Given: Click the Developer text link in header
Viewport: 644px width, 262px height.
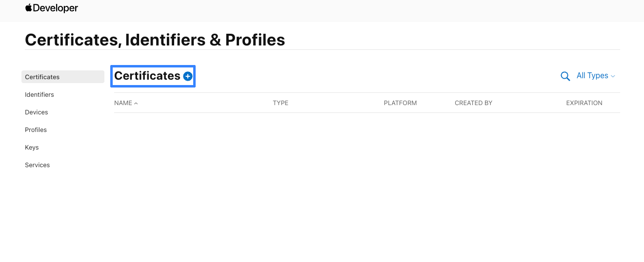Looking at the screenshot, I should [x=55, y=8].
